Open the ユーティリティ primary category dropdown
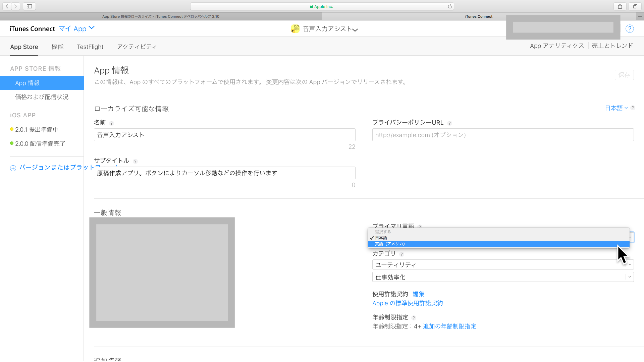 click(503, 264)
